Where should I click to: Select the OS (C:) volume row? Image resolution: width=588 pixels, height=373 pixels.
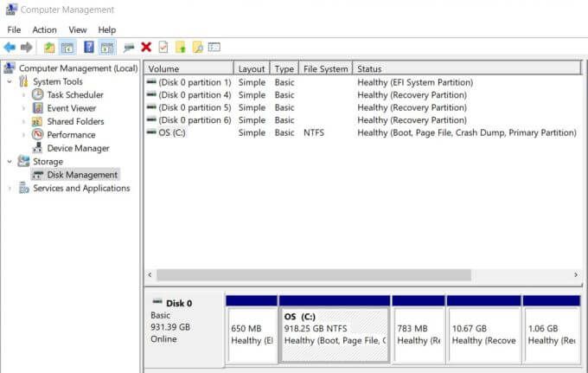coord(362,132)
